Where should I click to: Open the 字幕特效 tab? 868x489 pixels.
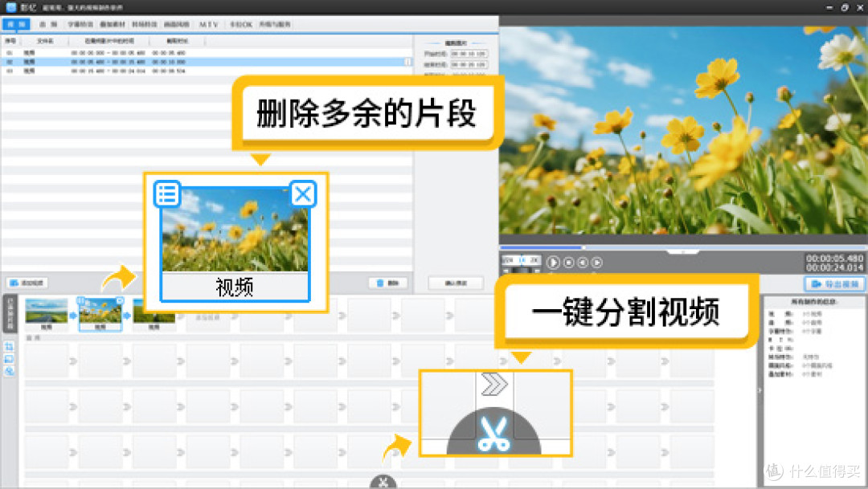(x=80, y=24)
